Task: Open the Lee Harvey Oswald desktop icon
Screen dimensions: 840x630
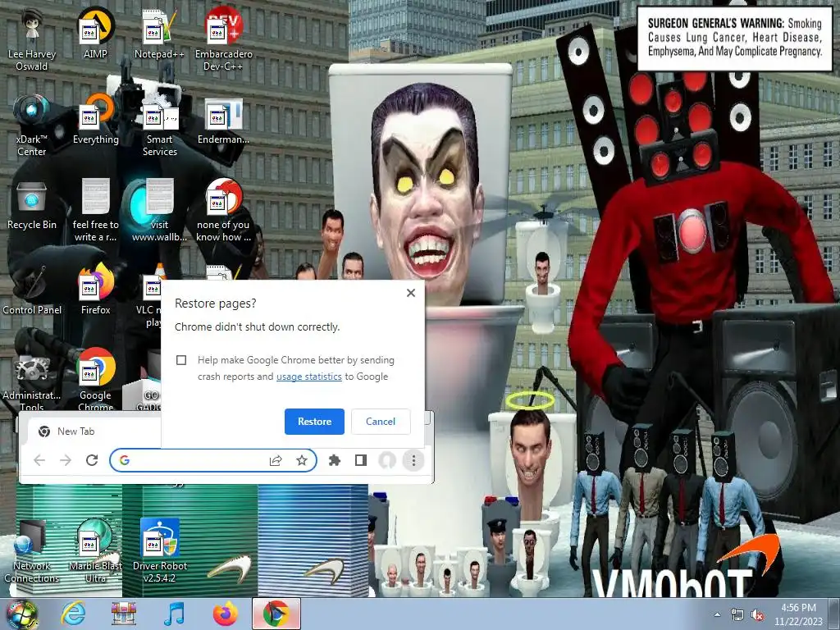Action: 32,40
